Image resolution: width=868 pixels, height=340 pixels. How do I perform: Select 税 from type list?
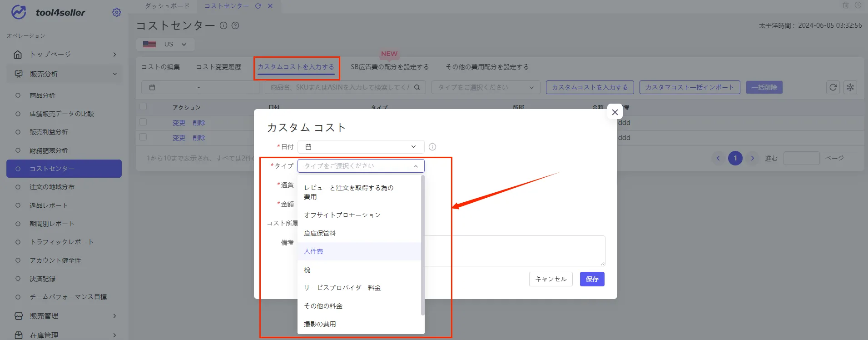[359, 270]
